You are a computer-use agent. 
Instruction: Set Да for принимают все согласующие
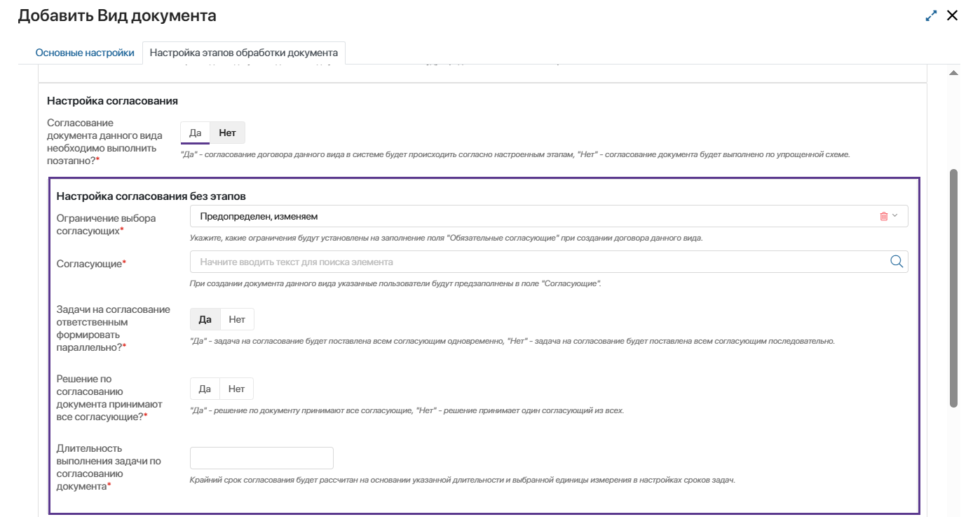tap(205, 389)
